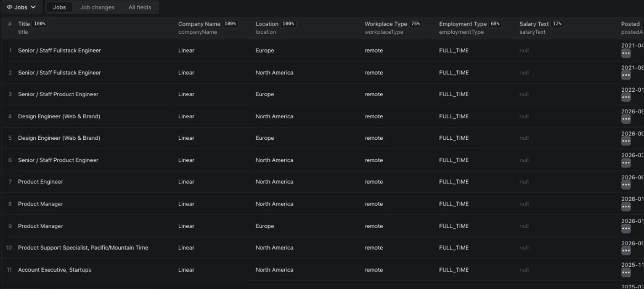
Task: Open the ellipsis button in the Product Engineer row
Action: click(x=626, y=185)
